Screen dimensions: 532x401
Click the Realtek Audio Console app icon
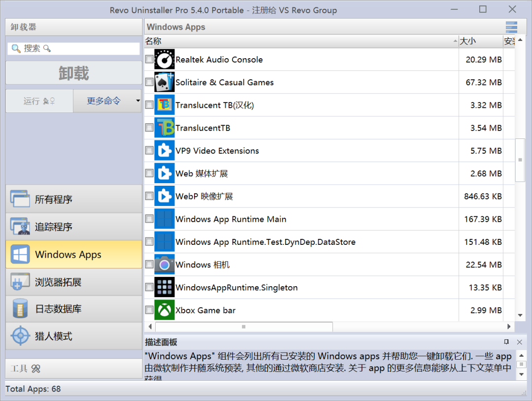pyautogui.click(x=165, y=60)
